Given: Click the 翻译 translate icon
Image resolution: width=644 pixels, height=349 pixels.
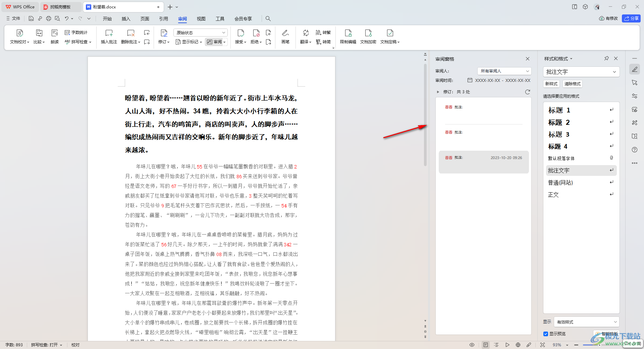Looking at the screenshot, I should 306,33.
